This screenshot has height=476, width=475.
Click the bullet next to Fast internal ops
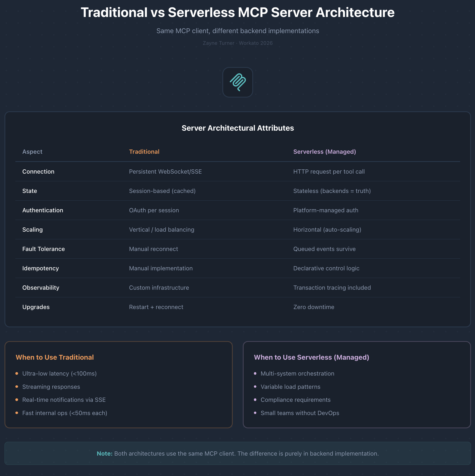coord(17,413)
